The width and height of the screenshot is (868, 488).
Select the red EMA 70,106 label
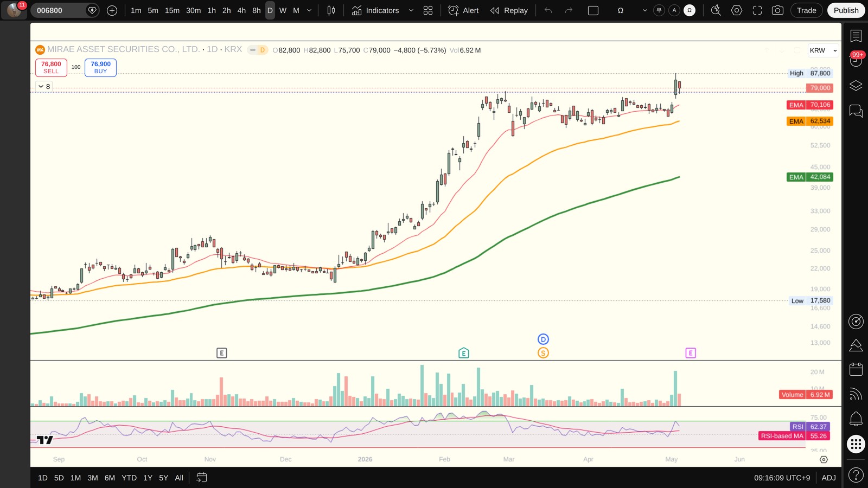click(x=810, y=105)
